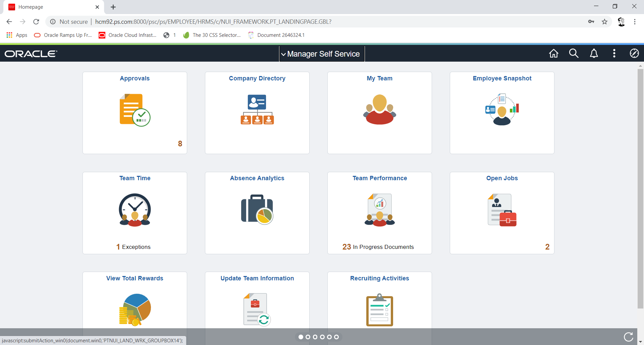Select the first homepage page dot
Image resolution: width=644 pixels, height=345 pixels.
coord(301,337)
